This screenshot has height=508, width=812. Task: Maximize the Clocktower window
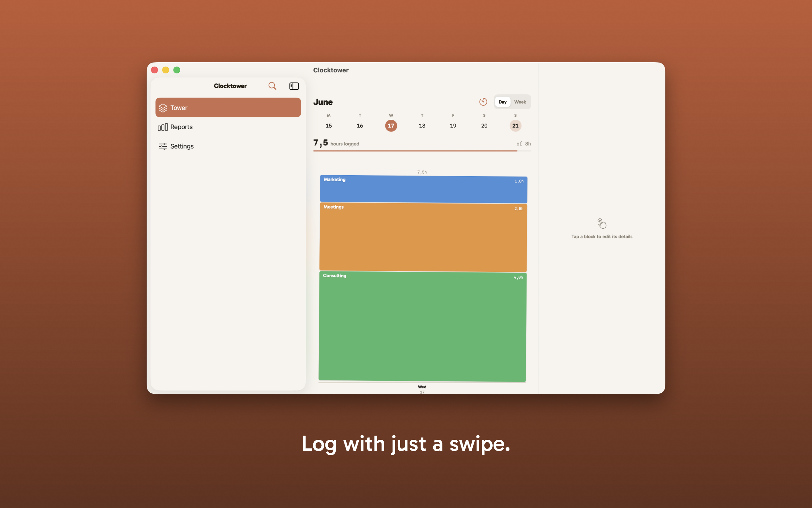coord(177,70)
